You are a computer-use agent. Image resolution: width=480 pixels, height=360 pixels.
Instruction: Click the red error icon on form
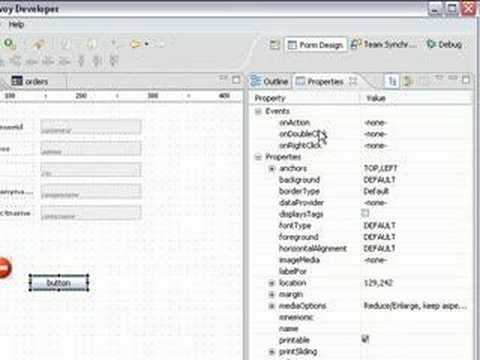pyautogui.click(x=4, y=268)
